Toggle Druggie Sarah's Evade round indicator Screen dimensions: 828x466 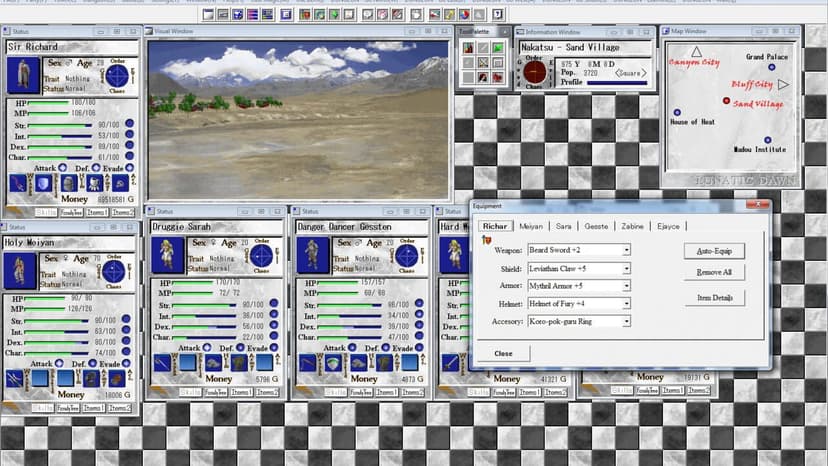274,347
